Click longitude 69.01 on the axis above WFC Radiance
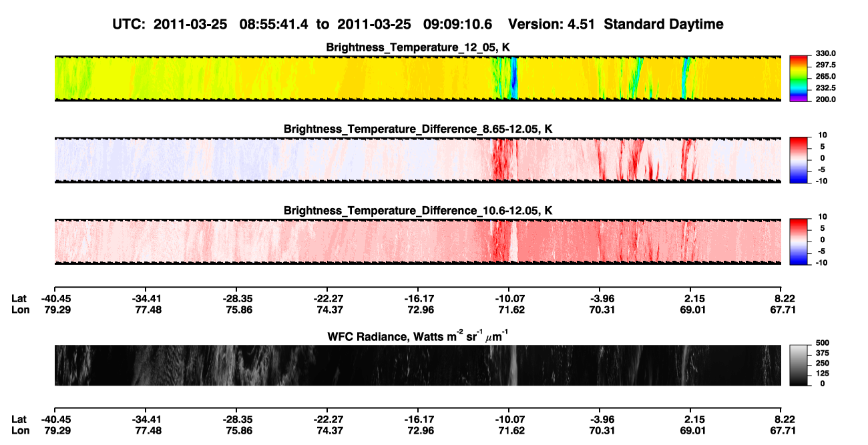 pyautogui.click(x=693, y=310)
